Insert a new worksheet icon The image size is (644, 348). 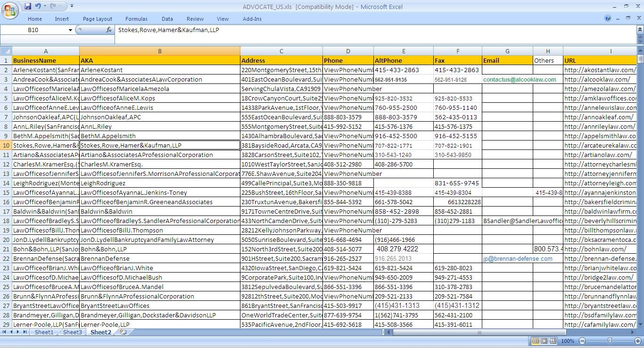click(123, 332)
